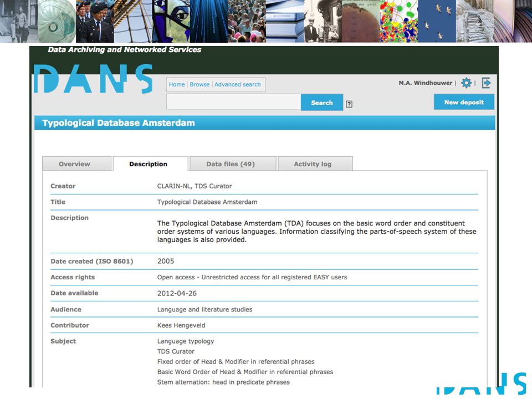Click subject 'Language typology'
The height and width of the screenshot is (399, 532).
[186, 341]
